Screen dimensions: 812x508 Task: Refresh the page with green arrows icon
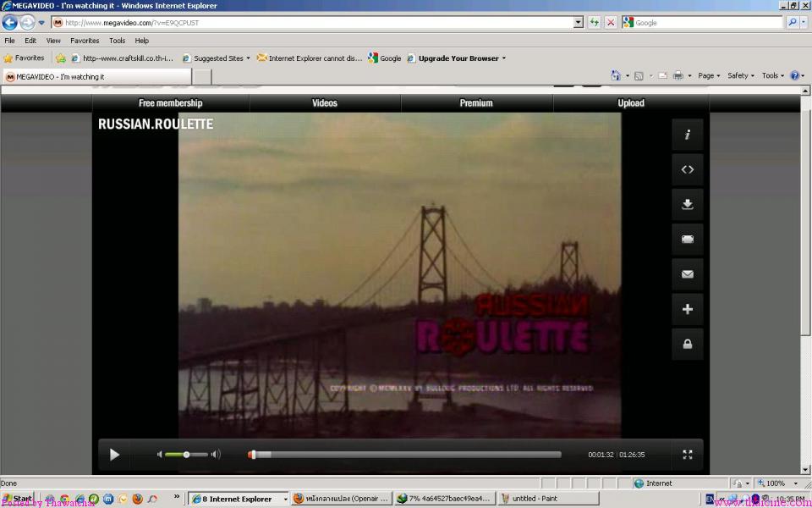pyautogui.click(x=594, y=23)
